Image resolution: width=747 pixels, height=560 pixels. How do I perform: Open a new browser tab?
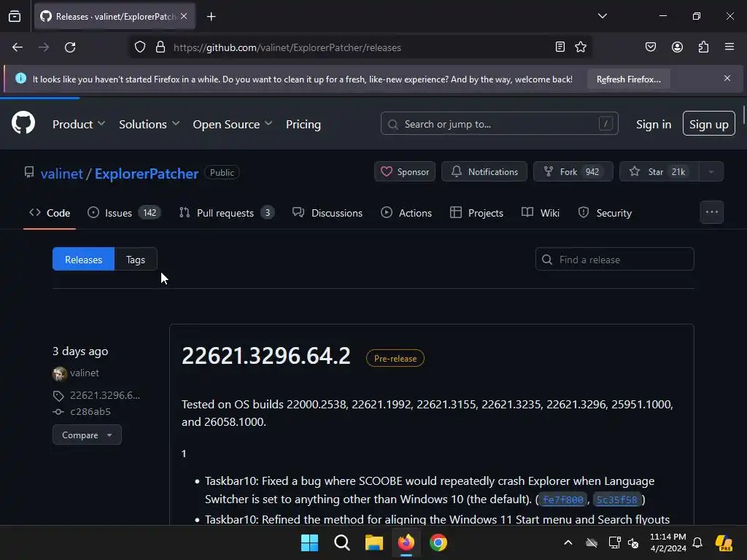211,17
